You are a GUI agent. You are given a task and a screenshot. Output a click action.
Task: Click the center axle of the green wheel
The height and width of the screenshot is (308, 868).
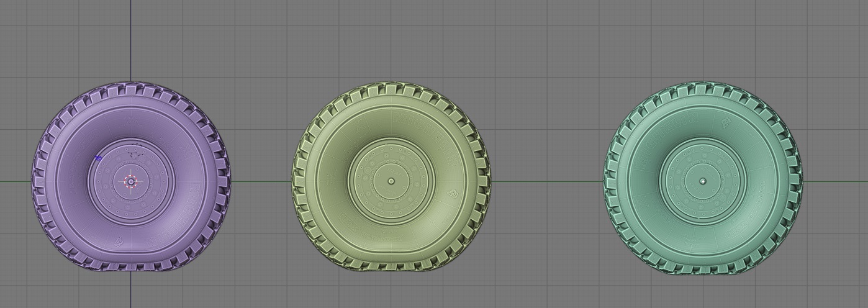click(391, 181)
